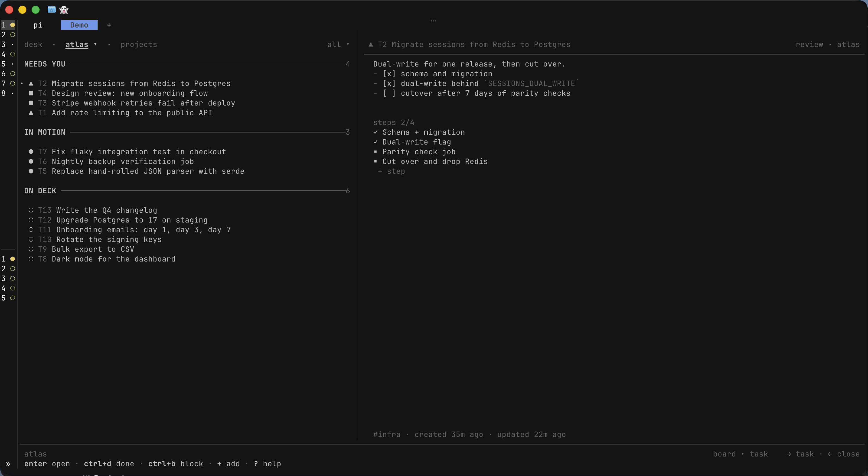Add a new tab with the plus button
Viewport: 868px width, 476px height.
pyautogui.click(x=109, y=25)
